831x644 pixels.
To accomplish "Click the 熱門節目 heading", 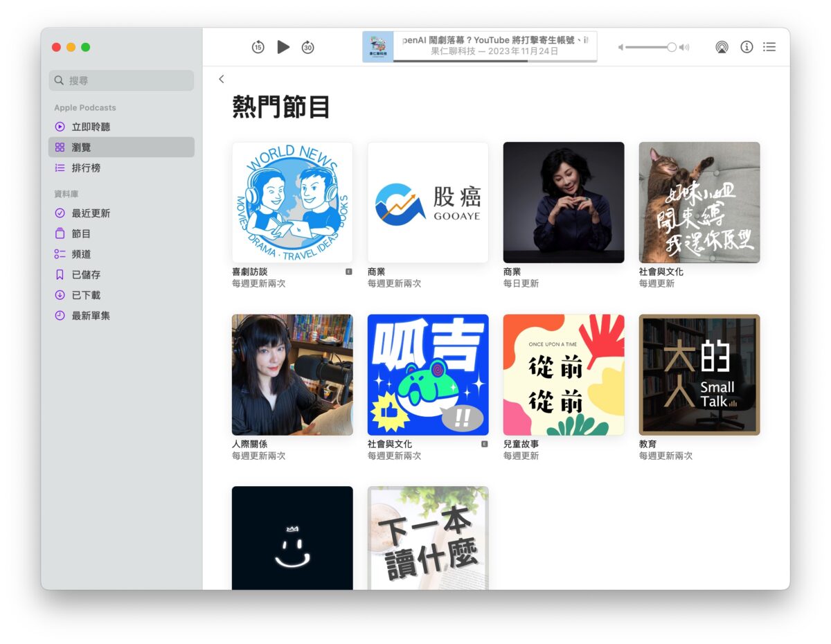I will click(281, 108).
